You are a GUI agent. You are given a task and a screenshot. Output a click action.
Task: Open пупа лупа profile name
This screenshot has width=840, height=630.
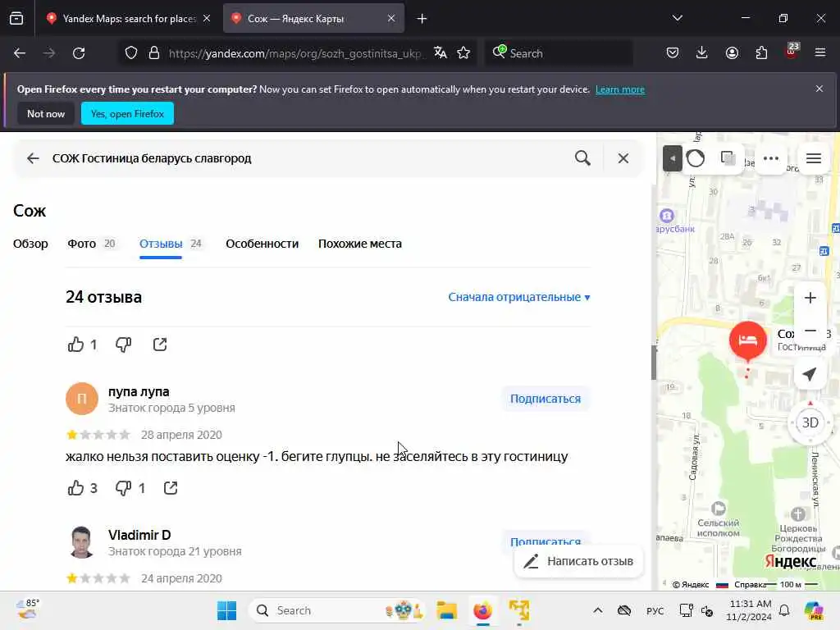click(139, 391)
